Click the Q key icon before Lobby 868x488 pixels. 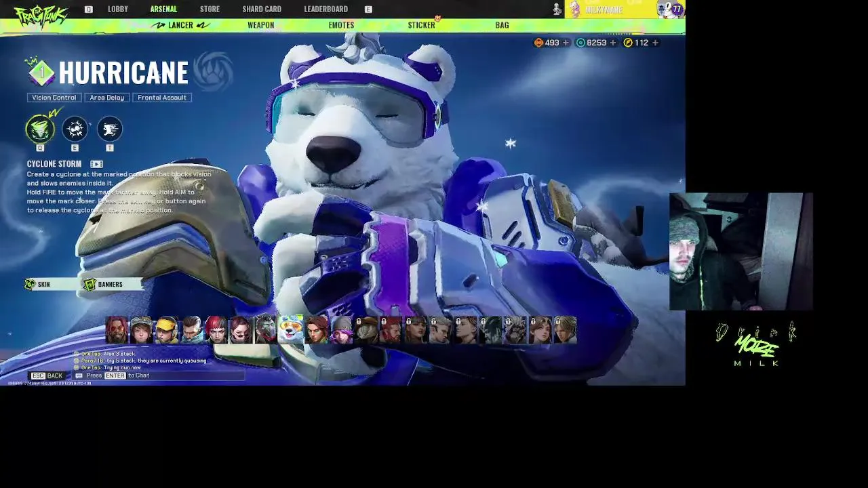tap(88, 9)
